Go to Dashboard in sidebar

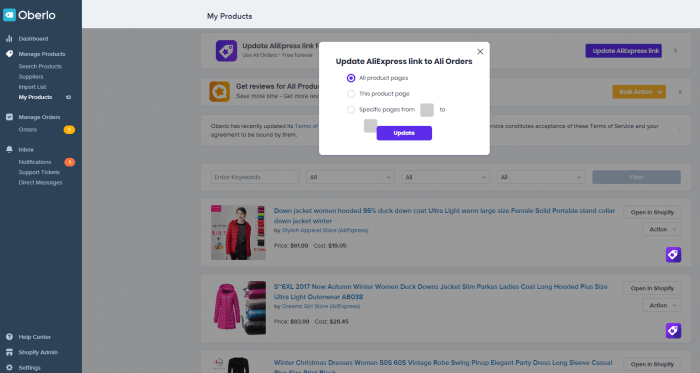tap(33, 39)
